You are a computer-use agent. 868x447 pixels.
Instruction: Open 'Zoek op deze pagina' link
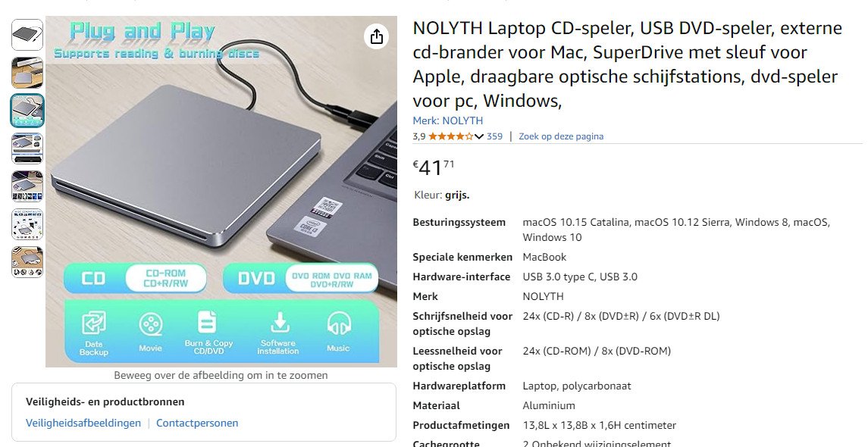pos(561,136)
